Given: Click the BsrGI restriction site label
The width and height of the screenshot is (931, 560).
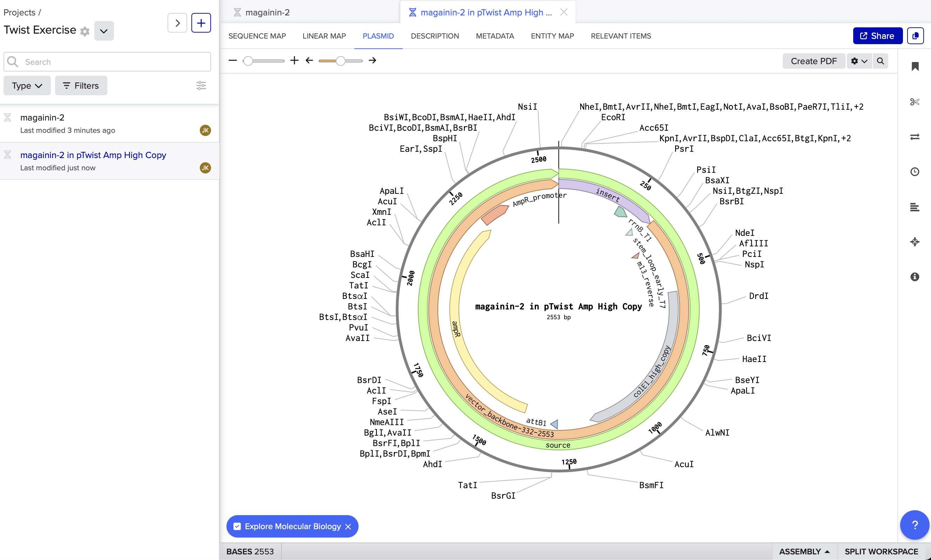Looking at the screenshot, I should [x=503, y=496].
